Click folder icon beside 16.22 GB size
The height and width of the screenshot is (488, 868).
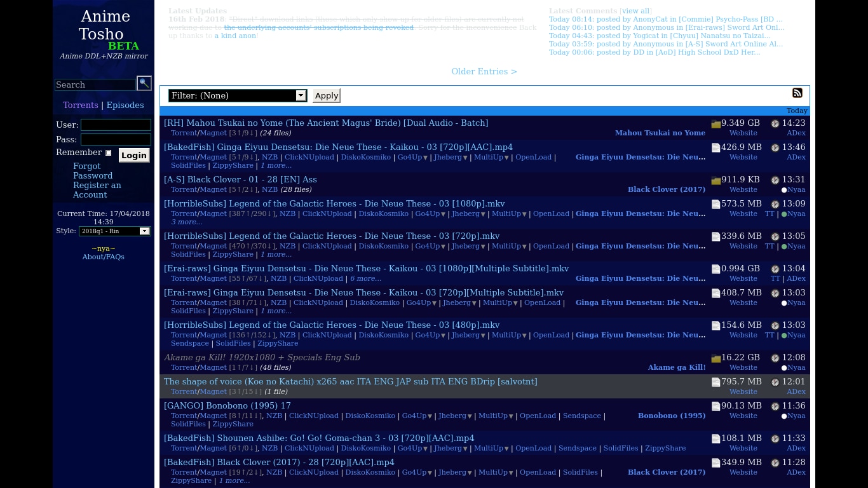click(x=715, y=358)
